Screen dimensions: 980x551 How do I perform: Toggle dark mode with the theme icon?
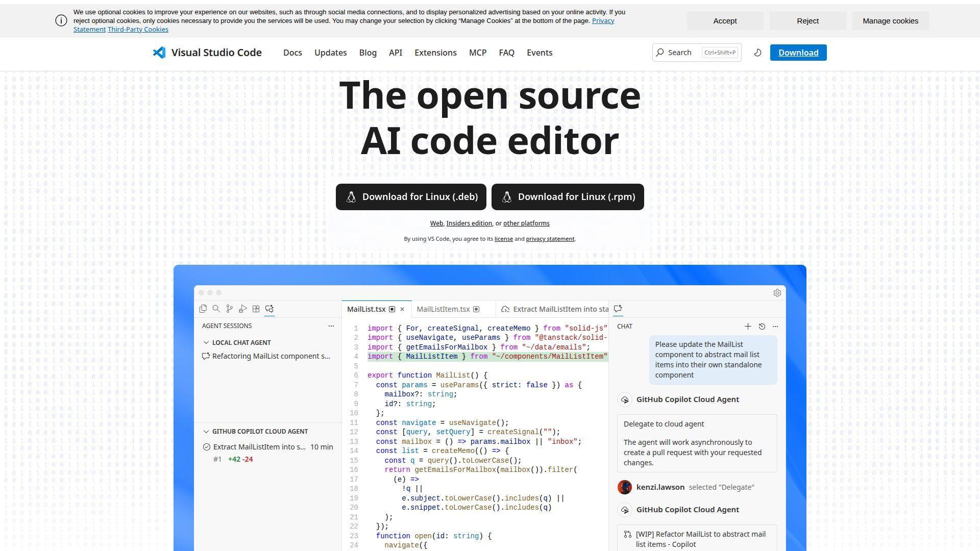coord(757,52)
